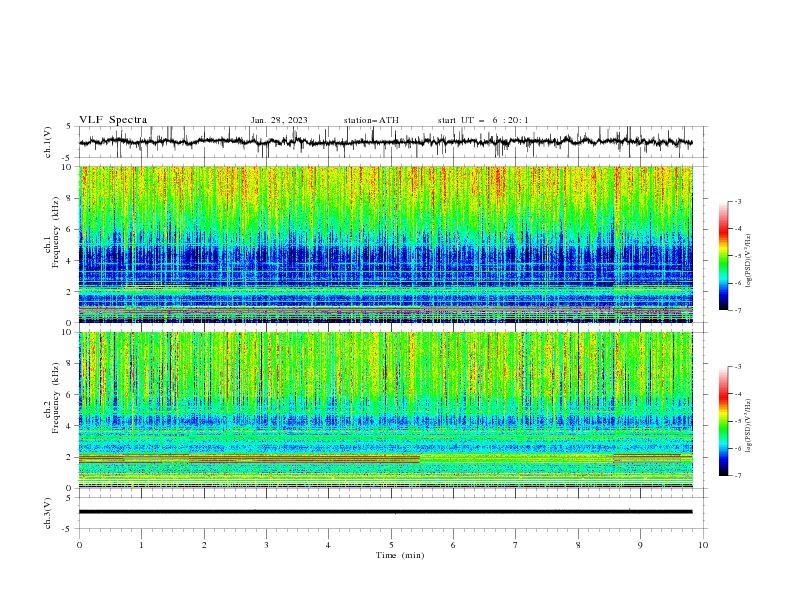The image size is (792, 612).
Task: Click the time axis tick '8'
Action: (x=578, y=545)
